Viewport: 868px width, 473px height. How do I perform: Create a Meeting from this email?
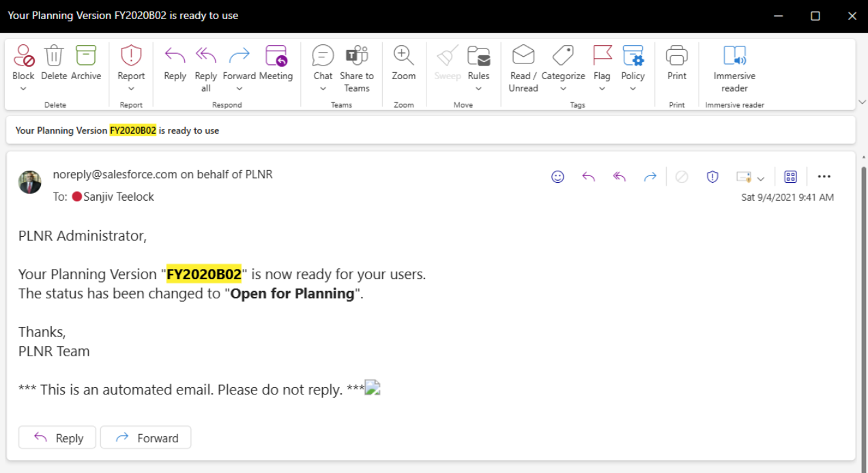point(276,56)
